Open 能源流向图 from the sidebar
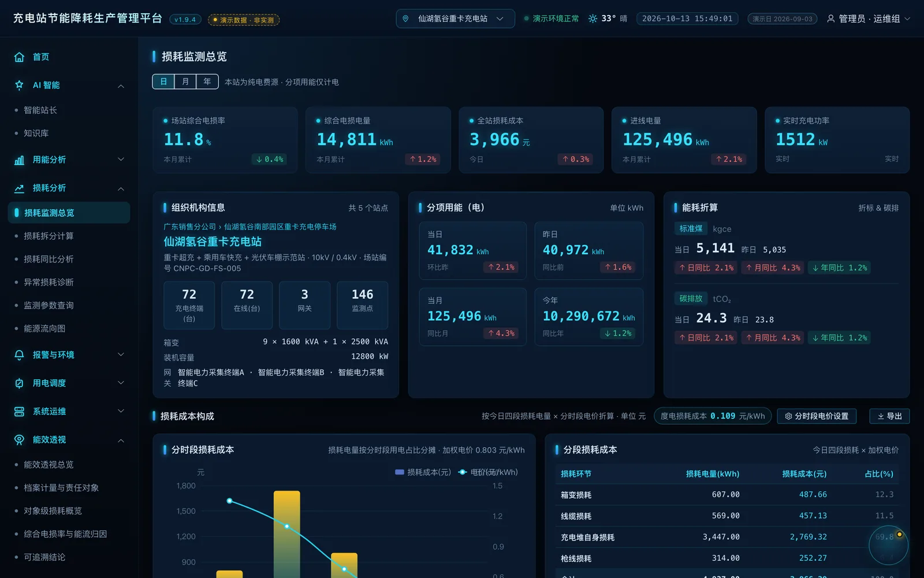 click(x=69, y=329)
